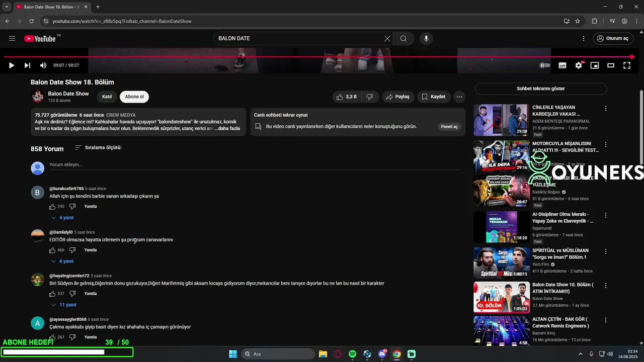Open the @aysesaygler8068 commenter profile
644x362 pixels.
point(68,319)
